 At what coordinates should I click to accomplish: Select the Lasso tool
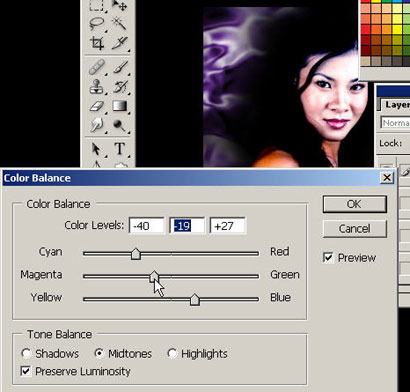[97, 24]
